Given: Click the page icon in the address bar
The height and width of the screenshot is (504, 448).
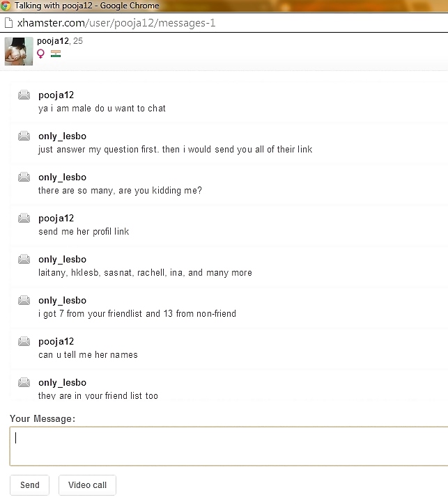Looking at the screenshot, I should pos(8,22).
